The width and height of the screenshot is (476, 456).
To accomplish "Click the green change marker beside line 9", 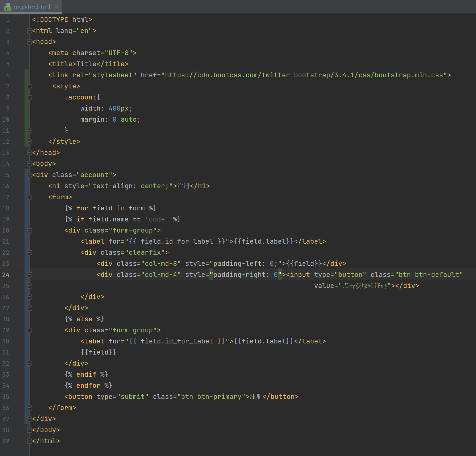I will pyautogui.click(x=27, y=109).
